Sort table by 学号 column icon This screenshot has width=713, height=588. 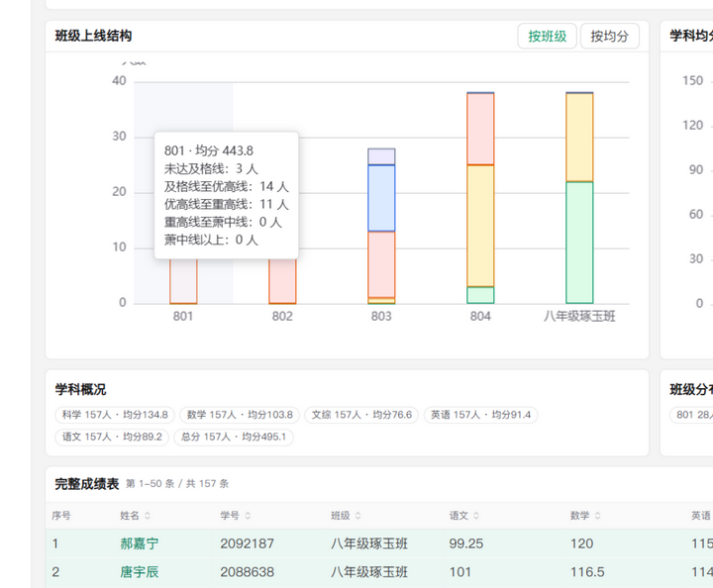click(x=248, y=516)
